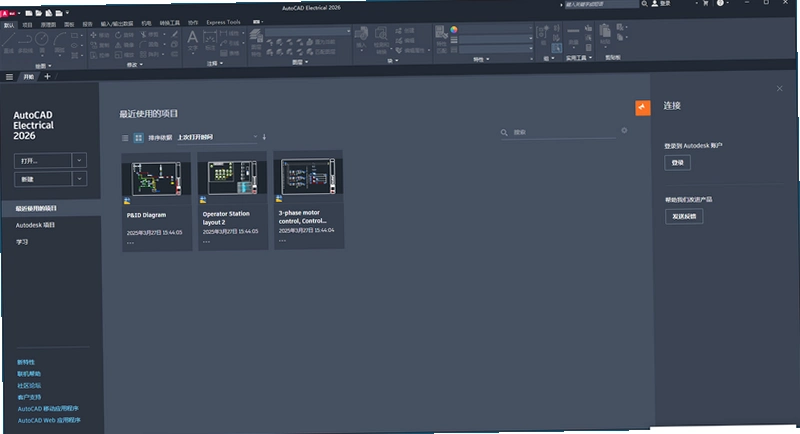This screenshot has width=800, height=434.
Task: Toggle sort direction arrow
Action: (x=264, y=137)
